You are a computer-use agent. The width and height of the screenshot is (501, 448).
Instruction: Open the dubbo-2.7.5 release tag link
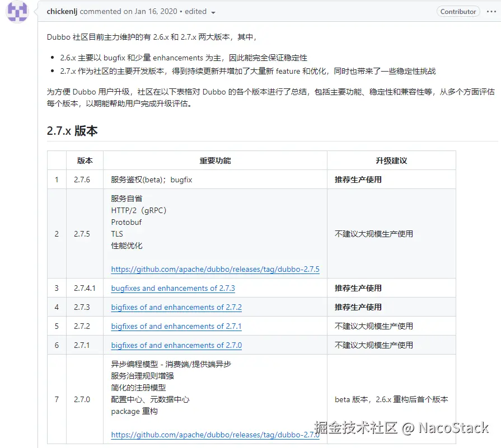(x=215, y=269)
